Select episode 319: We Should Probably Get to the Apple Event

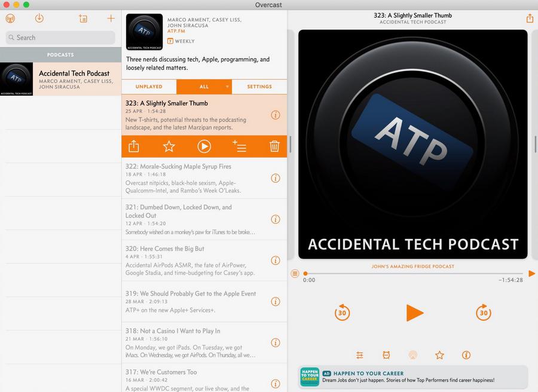204,302
